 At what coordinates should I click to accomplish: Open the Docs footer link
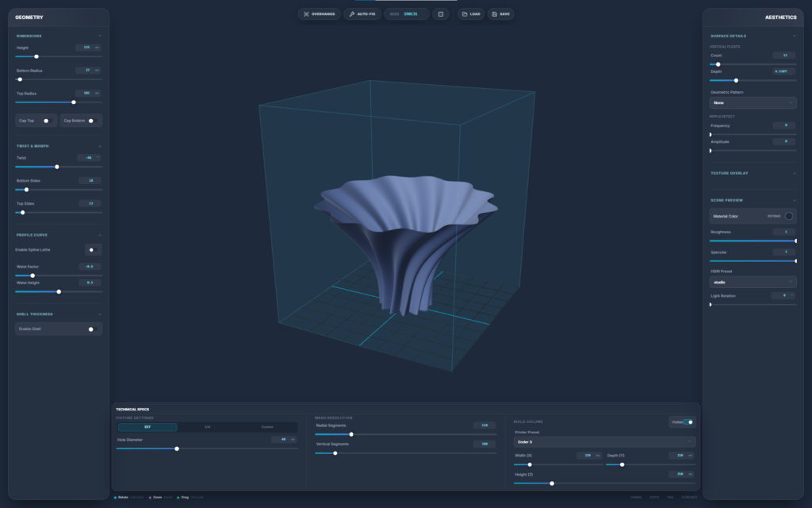(654, 497)
